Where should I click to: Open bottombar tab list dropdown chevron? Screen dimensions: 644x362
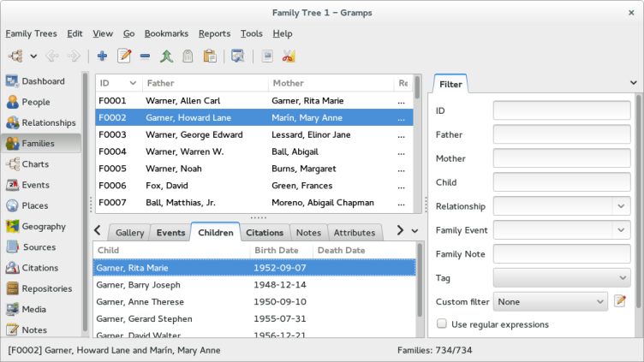pos(414,231)
